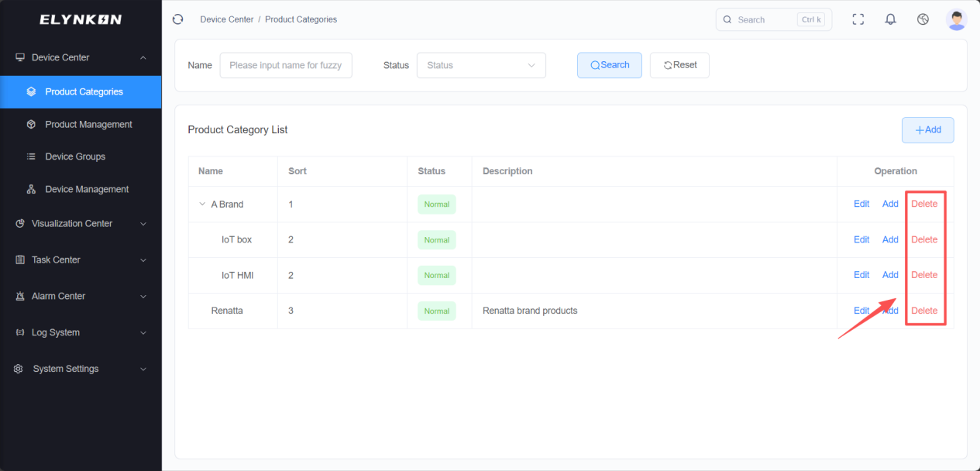Expand the Visualization Center chevron
980x471 pixels.
tap(143, 224)
